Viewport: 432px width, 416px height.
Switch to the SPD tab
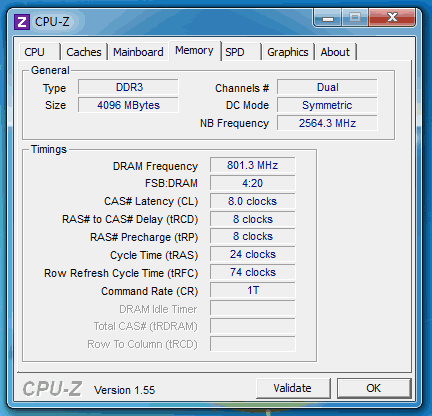pyautogui.click(x=241, y=52)
